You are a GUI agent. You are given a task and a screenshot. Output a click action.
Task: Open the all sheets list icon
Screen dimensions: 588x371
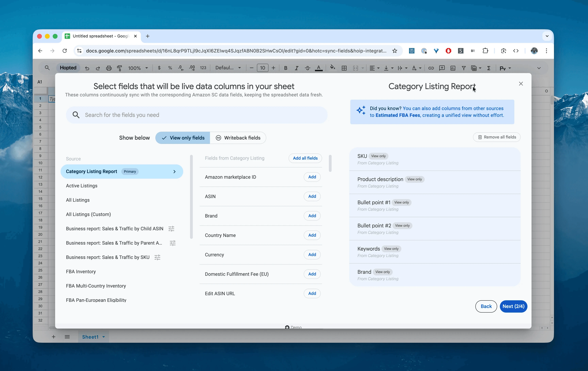(67, 337)
